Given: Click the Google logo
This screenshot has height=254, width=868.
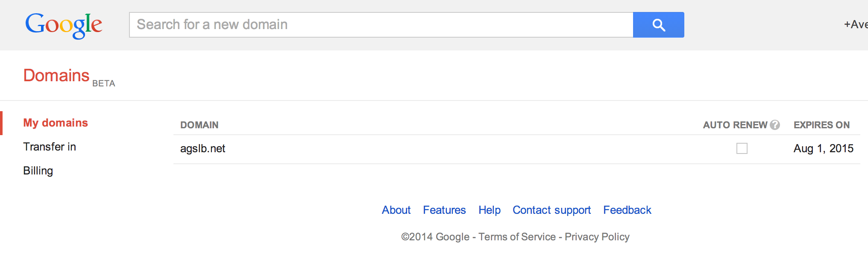Looking at the screenshot, I should [64, 25].
